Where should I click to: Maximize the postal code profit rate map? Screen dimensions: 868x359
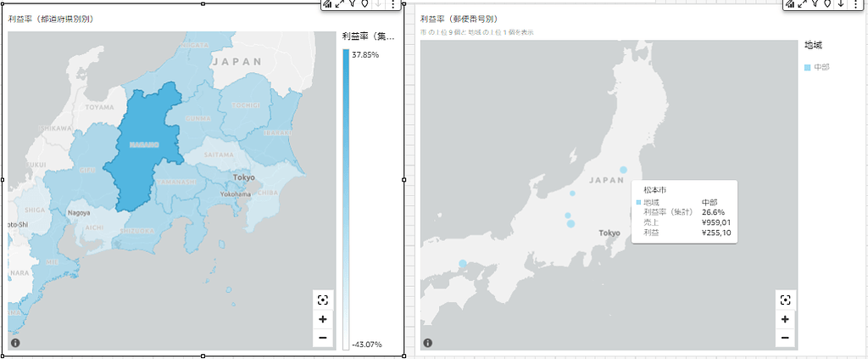pos(803,4)
